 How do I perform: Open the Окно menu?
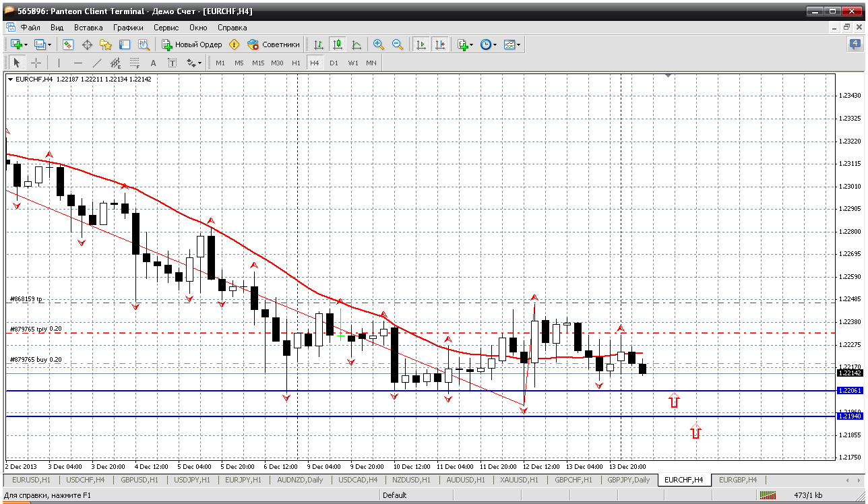click(198, 28)
